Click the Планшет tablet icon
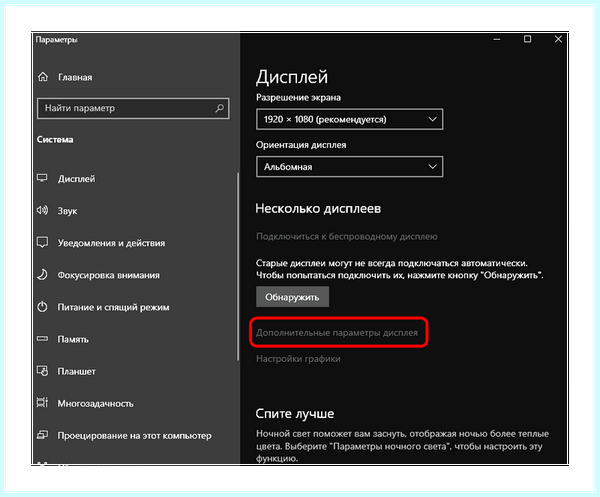The width and height of the screenshot is (600, 497). coord(42,371)
